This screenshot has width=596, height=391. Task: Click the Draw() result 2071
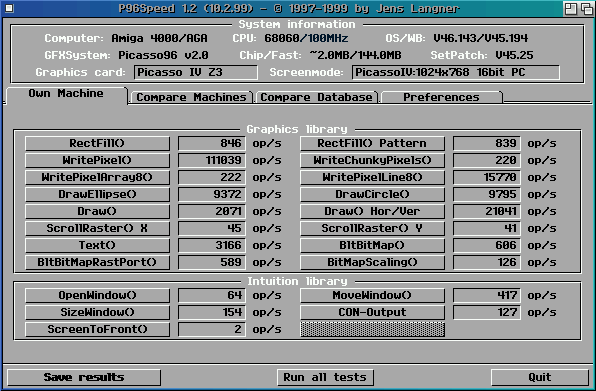(212, 211)
